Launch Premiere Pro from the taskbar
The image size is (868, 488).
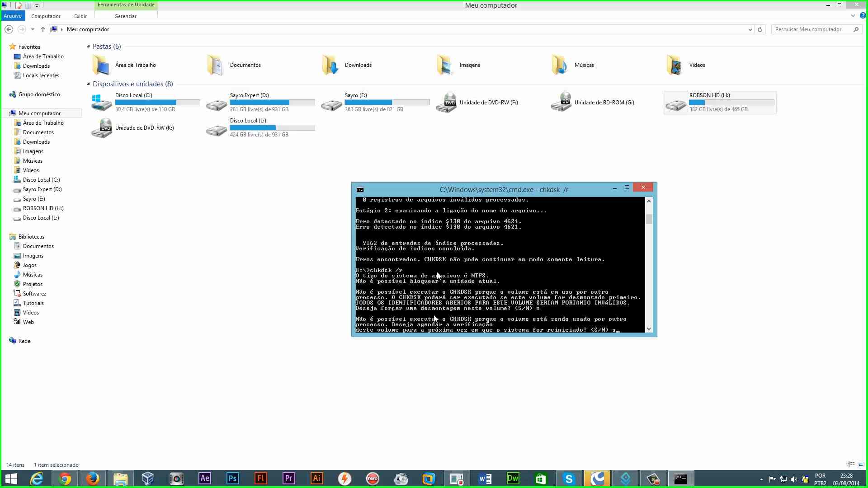pyautogui.click(x=289, y=479)
